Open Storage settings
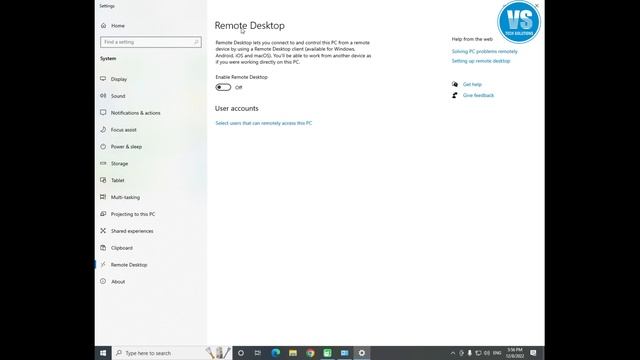The width and height of the screenshot is (640, 360). tap(114, 164)
